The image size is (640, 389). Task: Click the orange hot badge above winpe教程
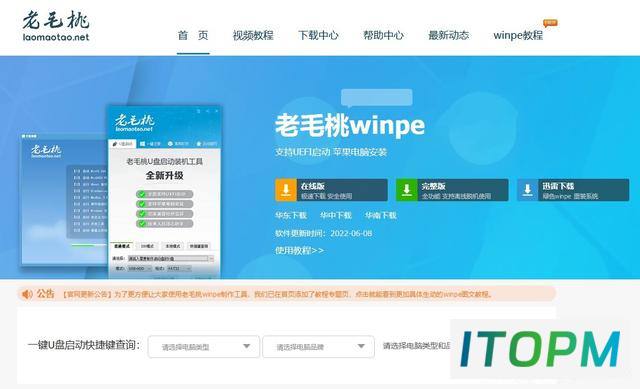[x=550, y=23]
